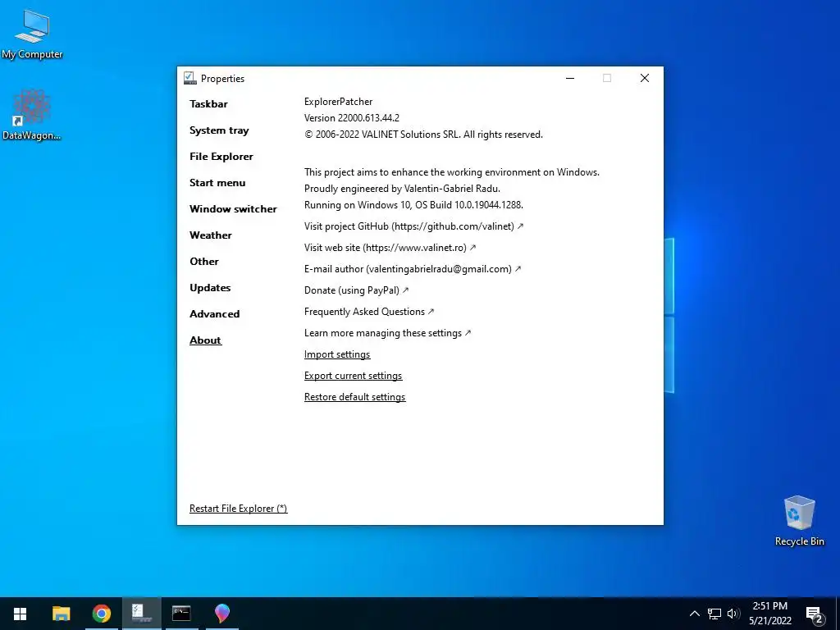Open Donate using PayPal link
Screen dimensions: 840x630
(356, 290)
